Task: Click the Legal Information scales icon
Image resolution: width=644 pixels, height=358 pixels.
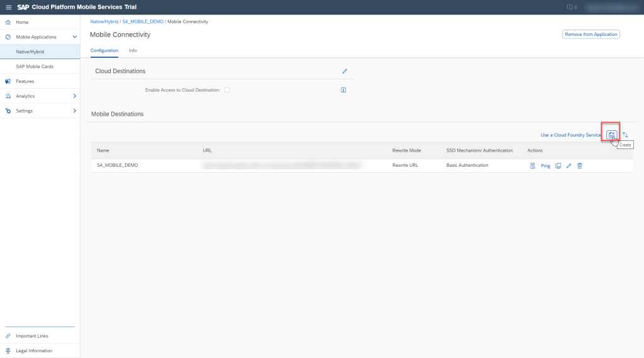Action: click(8, 351)
